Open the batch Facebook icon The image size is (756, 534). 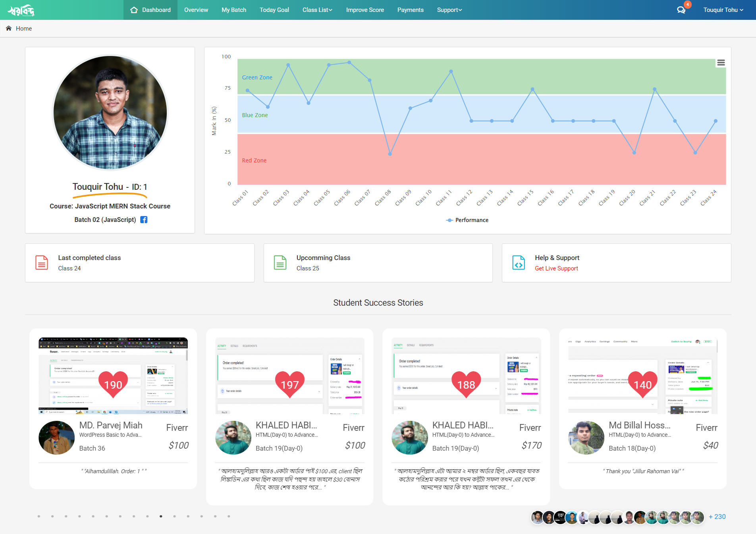click(x=144, y=220)
